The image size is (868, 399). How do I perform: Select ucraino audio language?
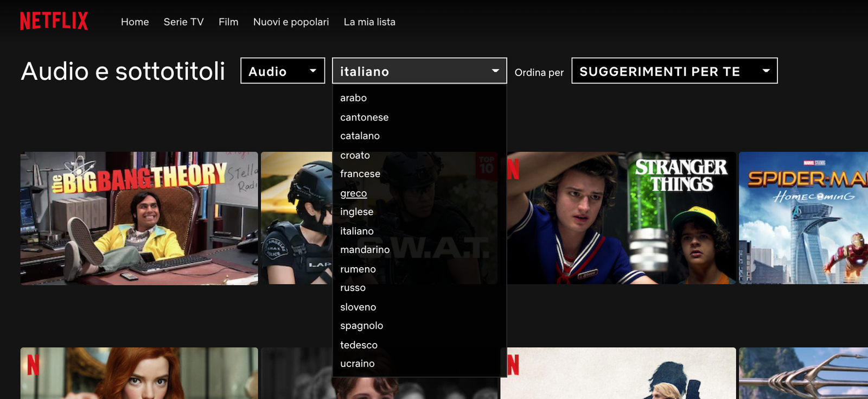357,364
